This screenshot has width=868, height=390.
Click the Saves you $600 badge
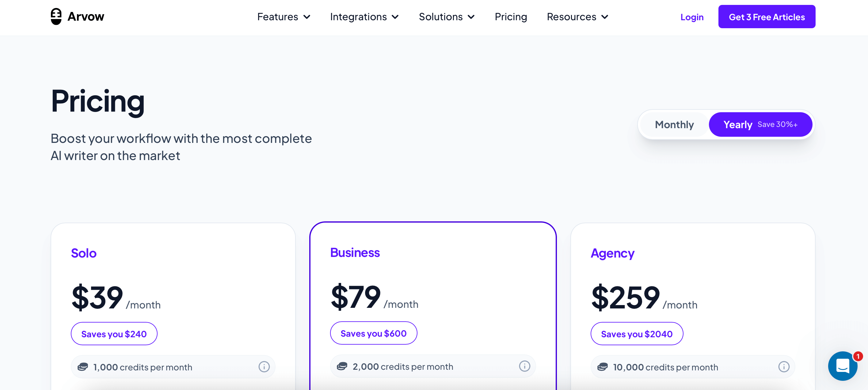point(373,333)
